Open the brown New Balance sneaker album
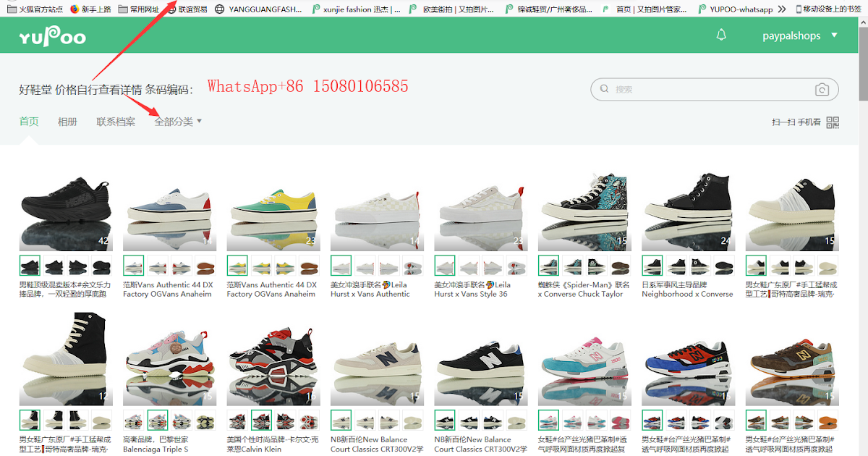This screenshot has width=868, height=456. 791,359
